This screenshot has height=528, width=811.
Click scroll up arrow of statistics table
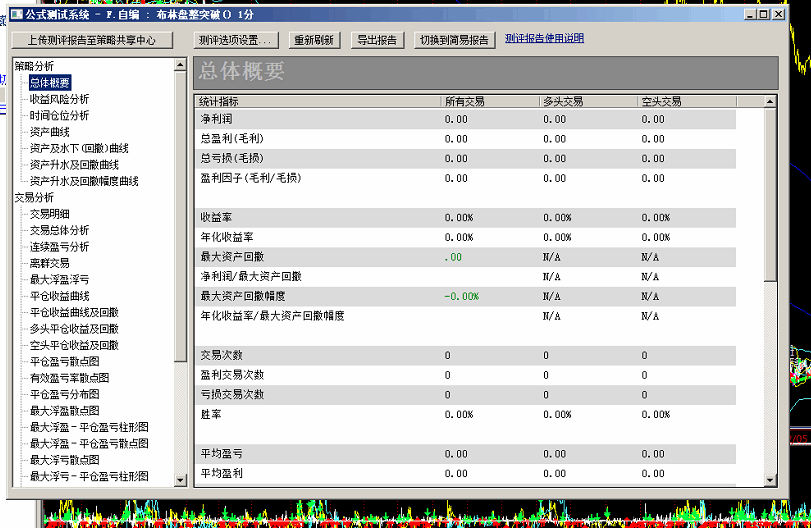tap(769, 101)
